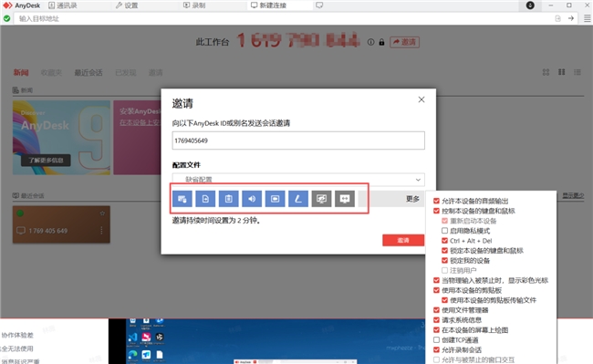593x364 pixels.
Task: Toggle the audio output speaker icon
Action: click(252, 199)
